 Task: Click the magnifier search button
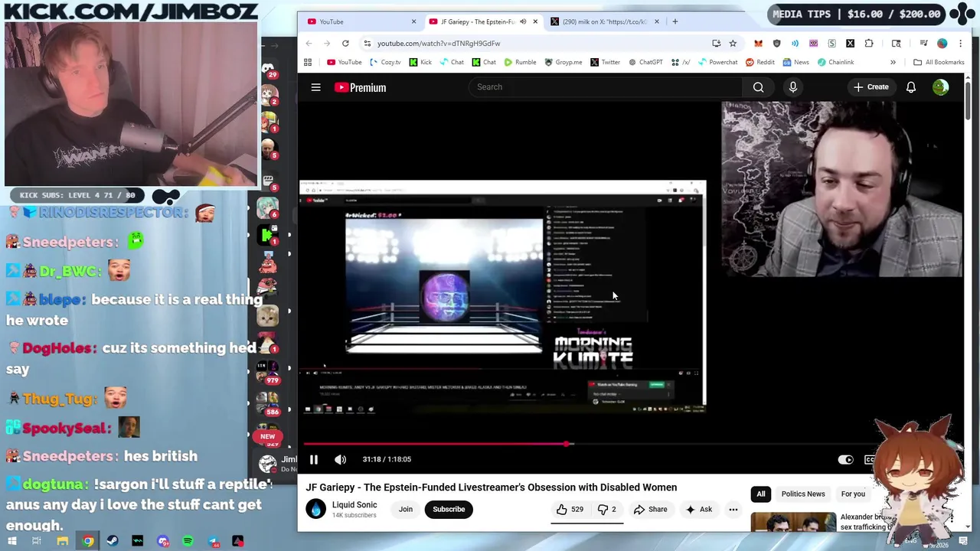pos(758,87)
